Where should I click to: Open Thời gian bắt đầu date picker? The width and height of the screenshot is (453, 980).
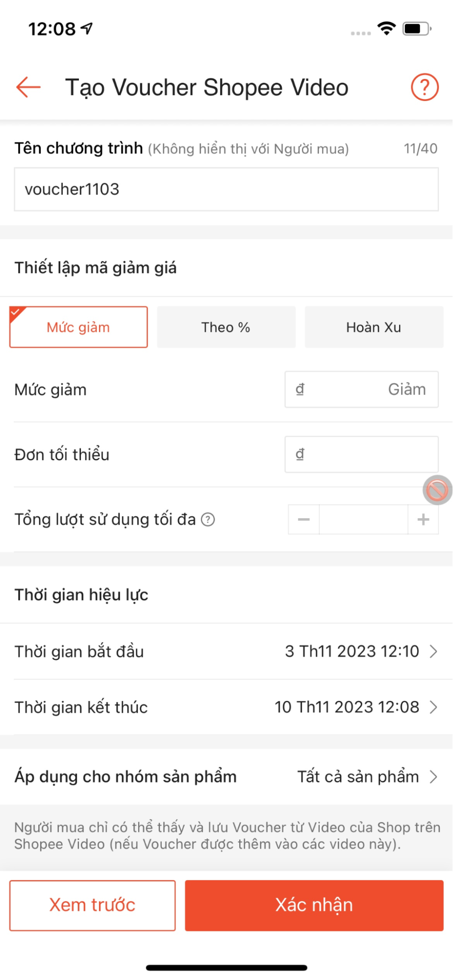pos(226,651)
